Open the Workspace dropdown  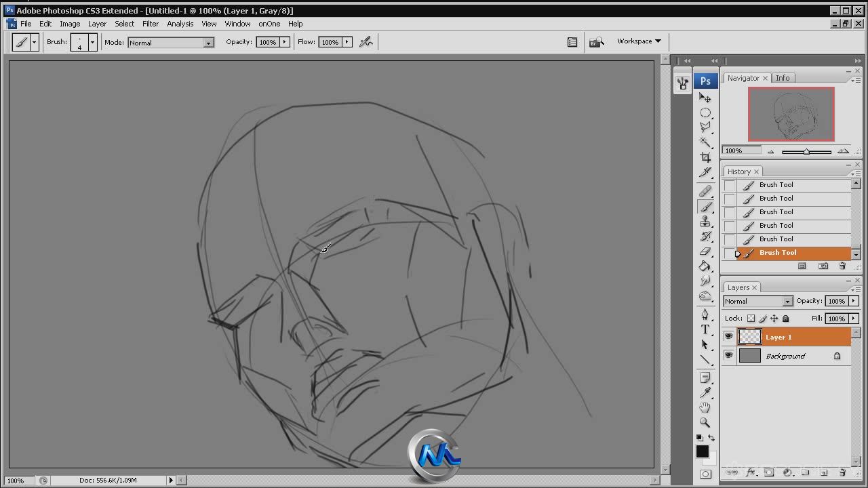[639, 41]
